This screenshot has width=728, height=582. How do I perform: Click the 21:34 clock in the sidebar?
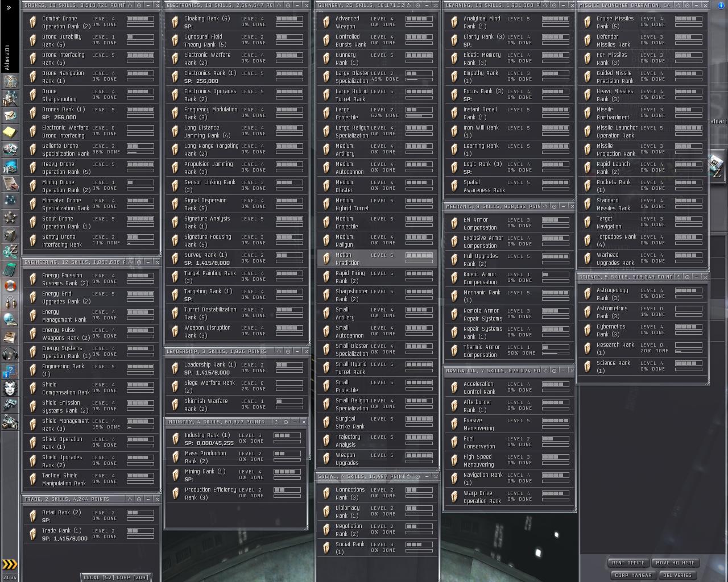pyautogui.click(x=10, y=577)
